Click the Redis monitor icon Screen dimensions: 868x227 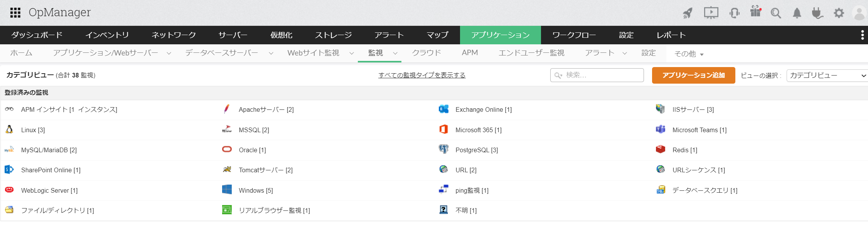(661, 150)
